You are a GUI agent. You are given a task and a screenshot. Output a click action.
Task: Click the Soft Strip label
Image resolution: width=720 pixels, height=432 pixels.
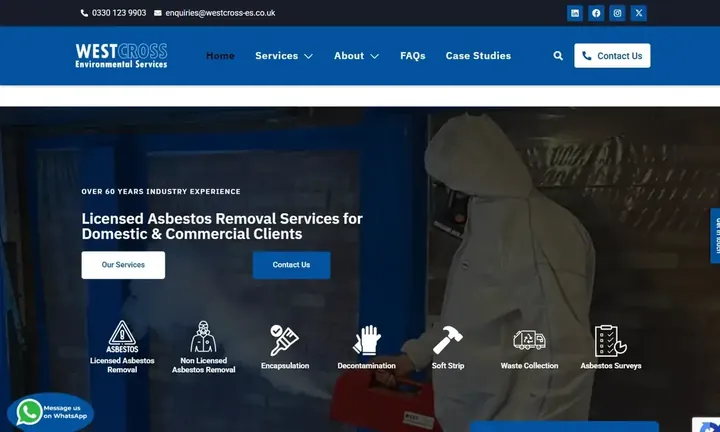pos(448,366)
